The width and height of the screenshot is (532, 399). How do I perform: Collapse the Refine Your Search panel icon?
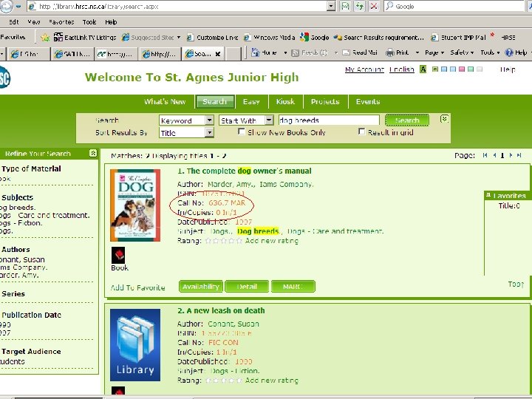coord(93,154)
